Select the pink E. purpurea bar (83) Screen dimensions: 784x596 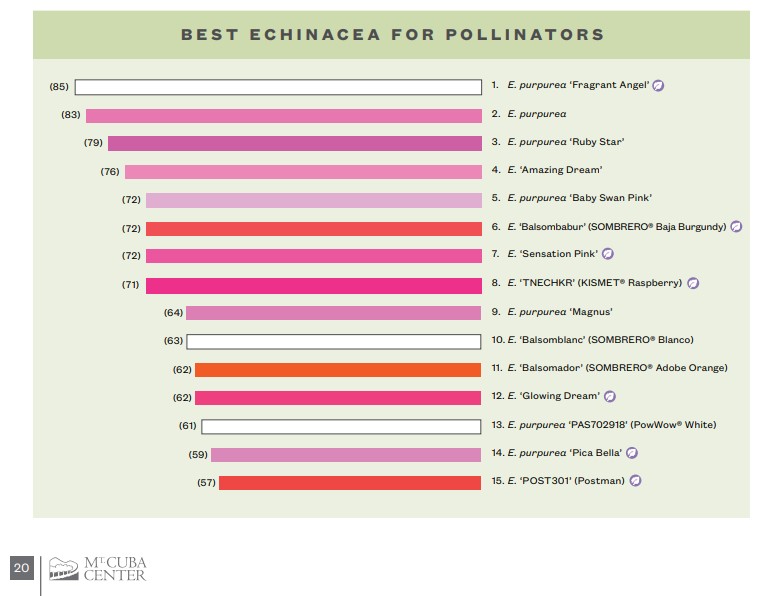(284, 116)
